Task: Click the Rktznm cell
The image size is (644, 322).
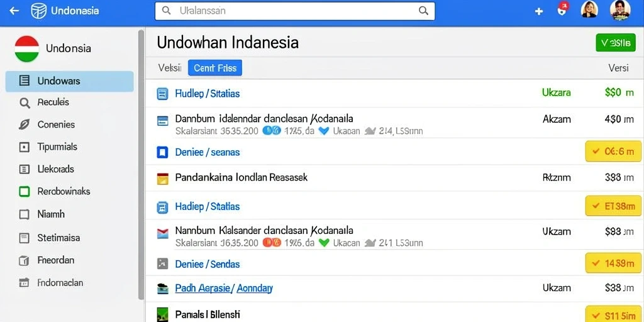Action: tap(557, 178)
